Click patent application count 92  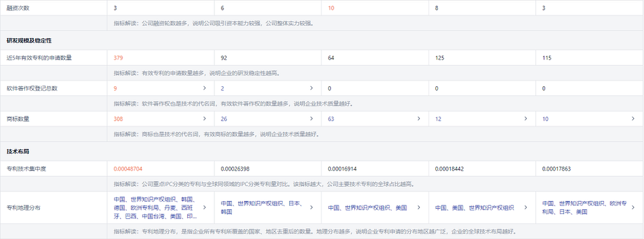[224, 58]
